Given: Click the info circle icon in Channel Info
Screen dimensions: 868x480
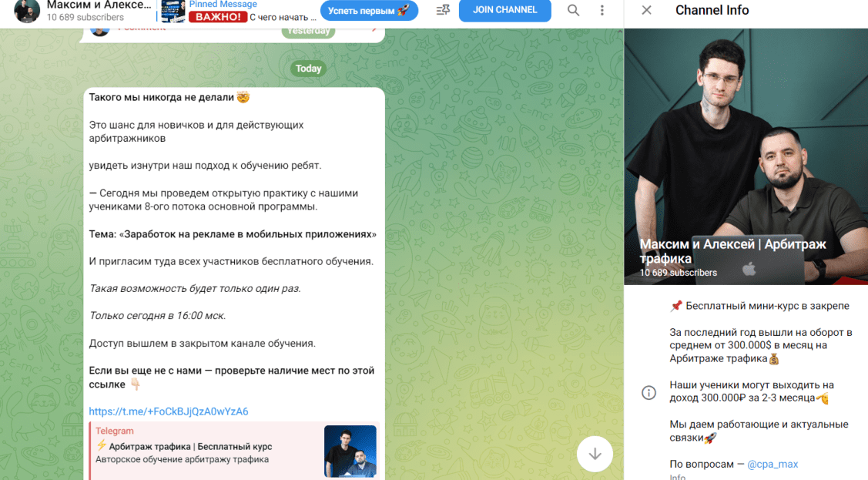Looking at the screenshot, I should tap(648, 392).
